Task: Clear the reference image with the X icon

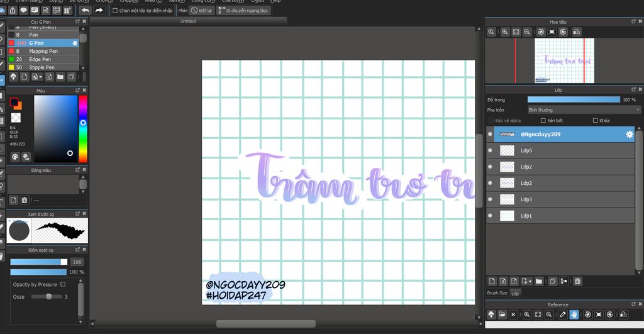Action: [513, 315]
